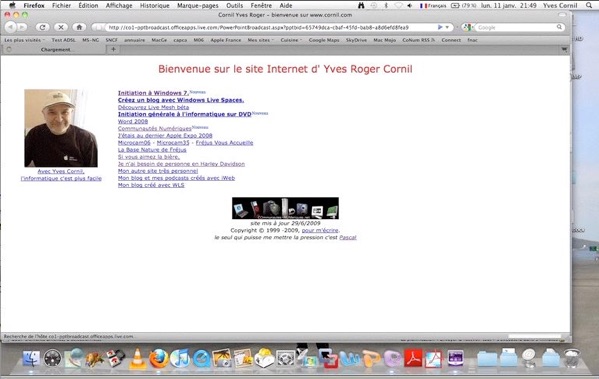This screenshot has height=379, width=599.
Task: Open the 'Cuisine' bookmarks dropdown
Action: (x=291, y=40)
